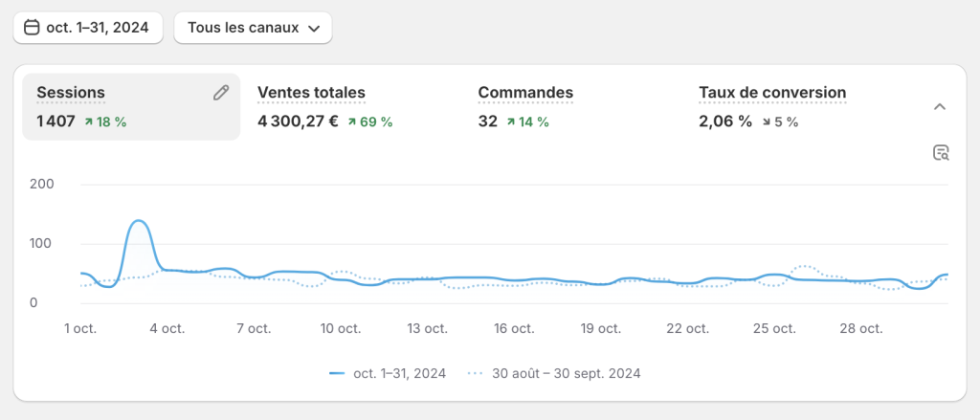Open the Tous les canaux dropdown
Image resolution: width=980 pixels, height=420 pixels.
(253, 28)
